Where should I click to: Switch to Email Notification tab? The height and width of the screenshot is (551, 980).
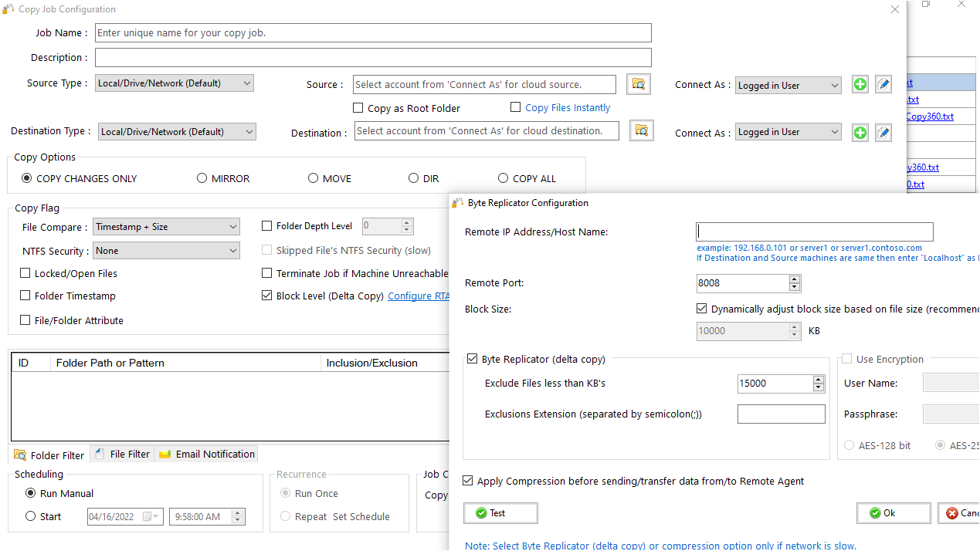206,455
